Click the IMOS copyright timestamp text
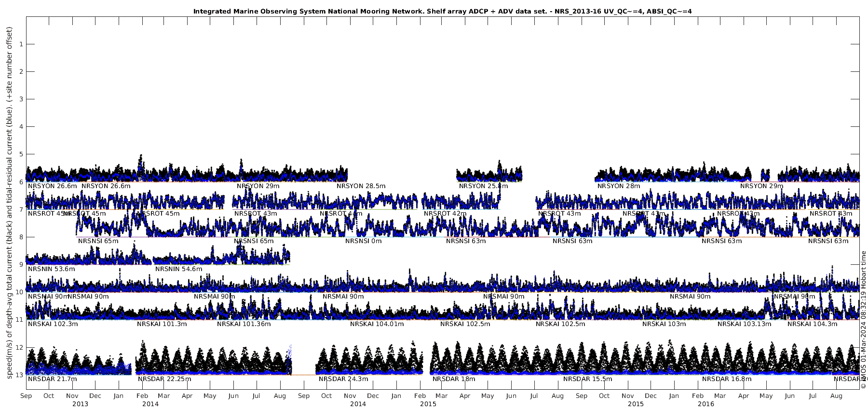Viewport: 868px width, 410px height. click(863, 319)
